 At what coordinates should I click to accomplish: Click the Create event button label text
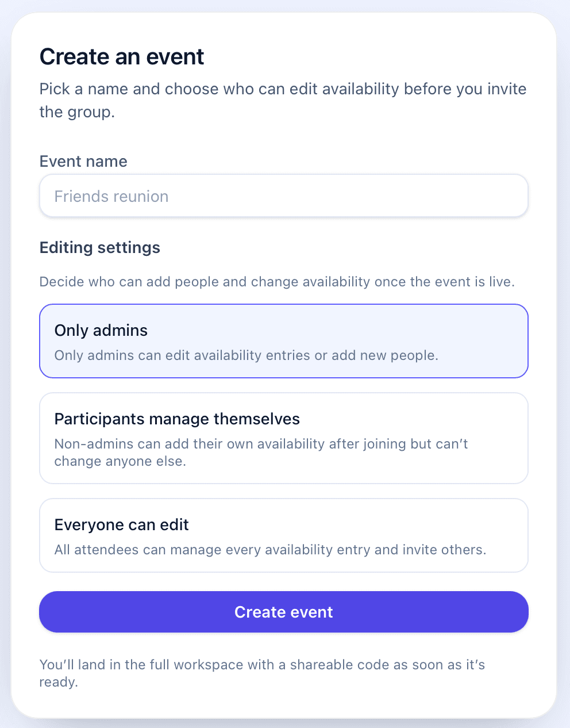click(284, 612)
